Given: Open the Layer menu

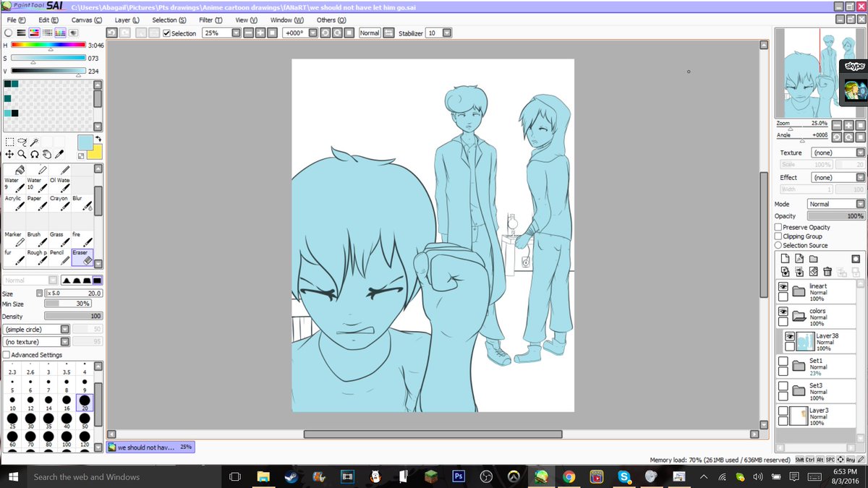Looking at the screenshot, I should point(126,20).
